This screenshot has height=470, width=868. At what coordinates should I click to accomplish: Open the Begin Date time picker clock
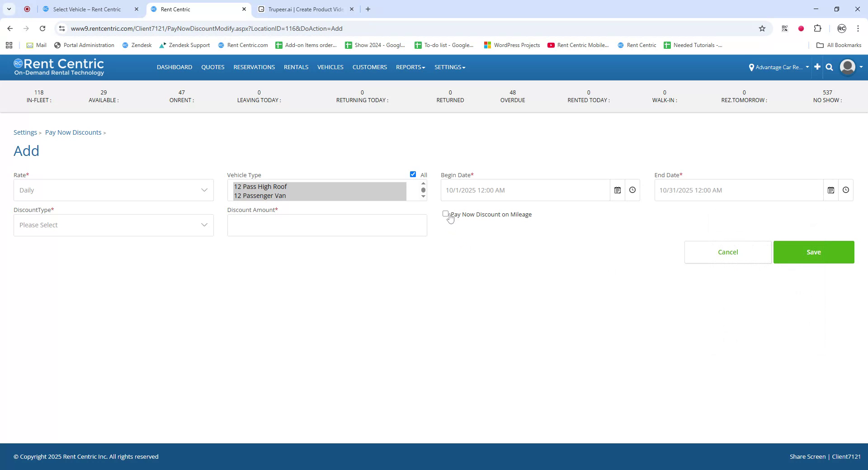click(x=632, y=190)
